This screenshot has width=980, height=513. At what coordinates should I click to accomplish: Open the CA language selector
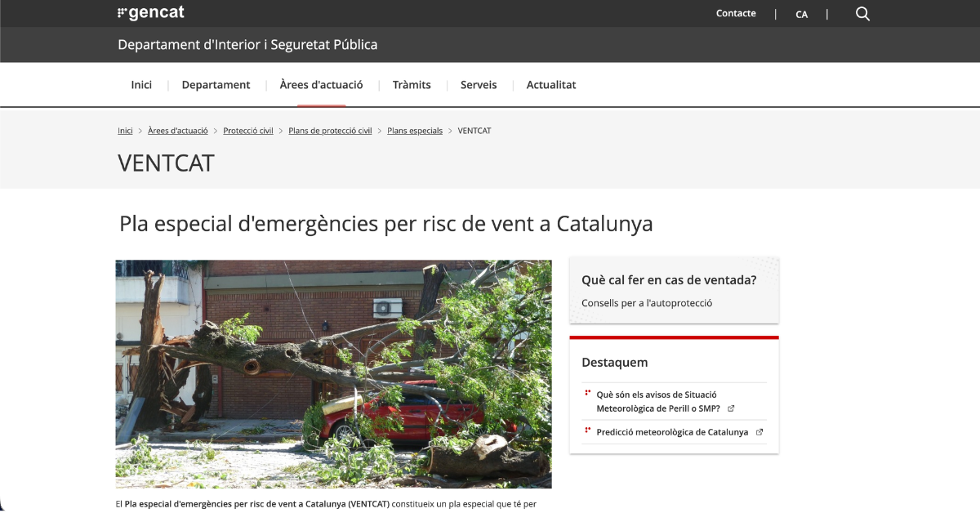point(801,14)
